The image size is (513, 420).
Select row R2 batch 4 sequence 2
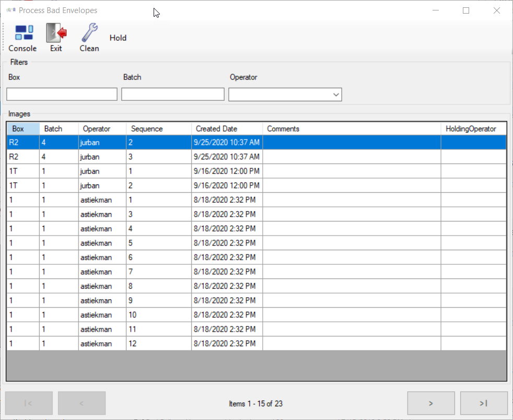coord(256,142)
